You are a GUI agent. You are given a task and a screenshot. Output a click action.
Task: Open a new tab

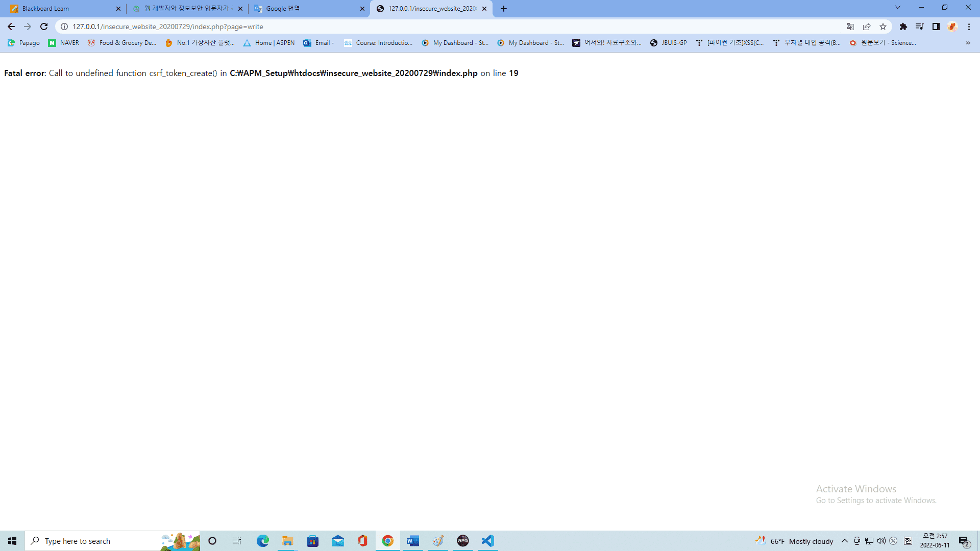point(504,9)
